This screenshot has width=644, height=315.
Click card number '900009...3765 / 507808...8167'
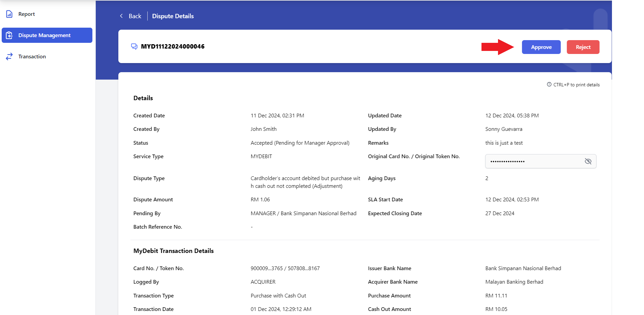click(x=285, y=268)
